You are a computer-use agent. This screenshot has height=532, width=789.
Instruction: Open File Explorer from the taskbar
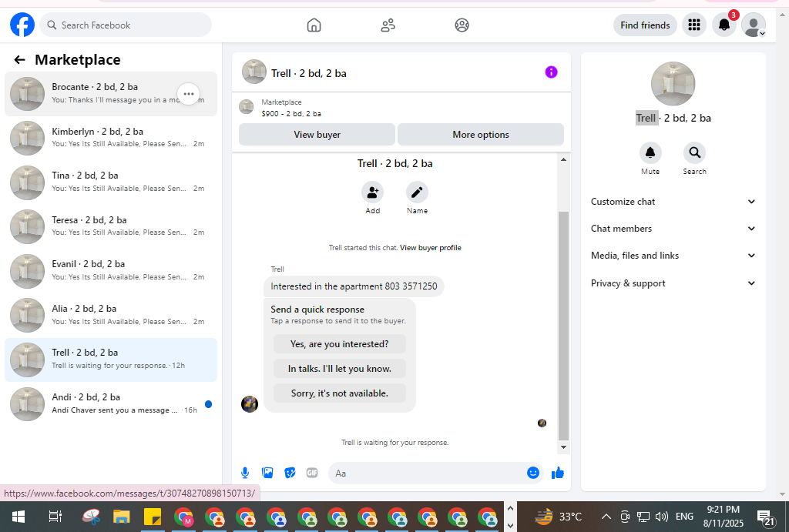tap(122, 517)
